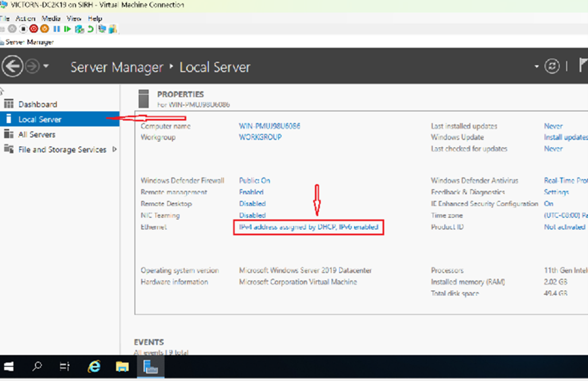The image size is (588, 381).
Task: Click the green Reset VM toolbar icon
Action: click(x=68, y=29)
